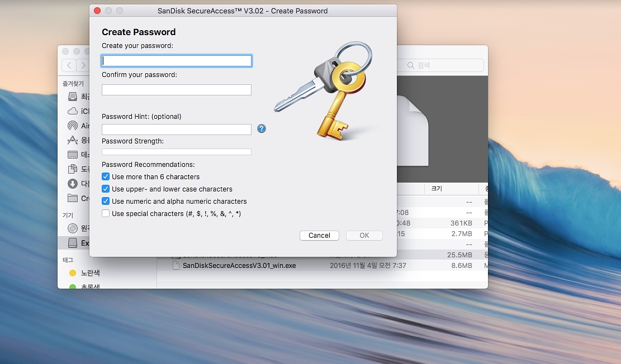The height and width of the screenshot is (364, 621).
Task: Enable 'Use special characters' checkbox
Action: pos(105,213)
